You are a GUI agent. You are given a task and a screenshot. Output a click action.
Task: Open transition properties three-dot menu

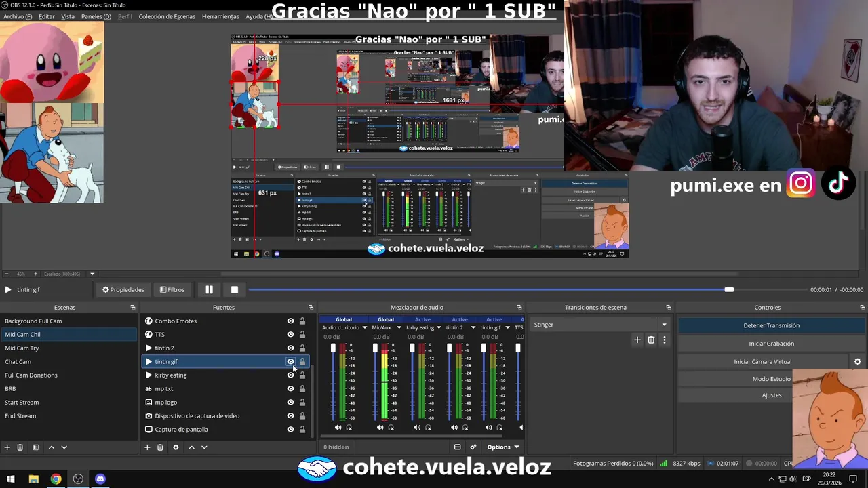pyautogui.click(x=665, y=340)
